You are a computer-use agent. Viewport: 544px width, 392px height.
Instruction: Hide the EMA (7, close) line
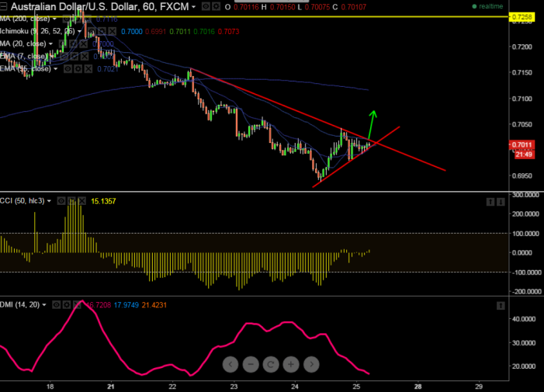[x=64, y=56]
